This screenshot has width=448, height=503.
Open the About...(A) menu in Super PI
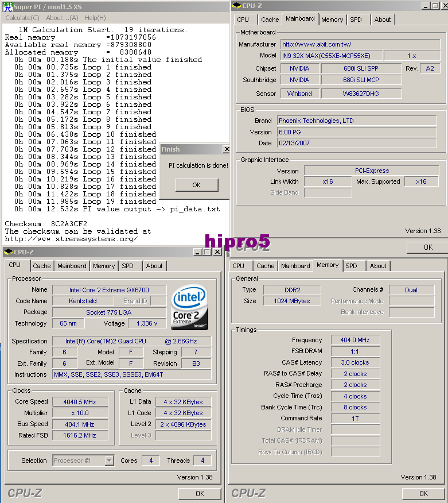pyautogui.click(x=62, y=18)
